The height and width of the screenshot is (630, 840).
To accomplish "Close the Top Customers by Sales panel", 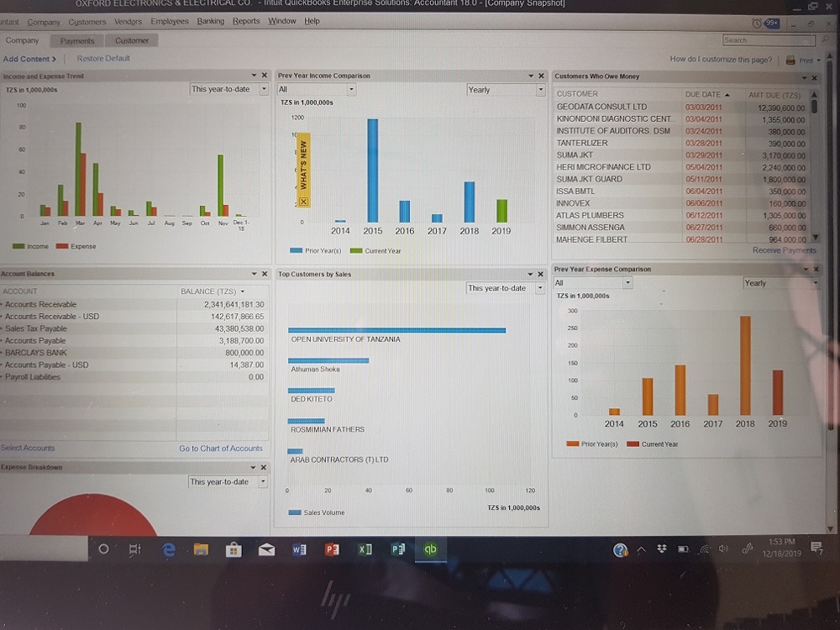I will (x=540, y=274).
